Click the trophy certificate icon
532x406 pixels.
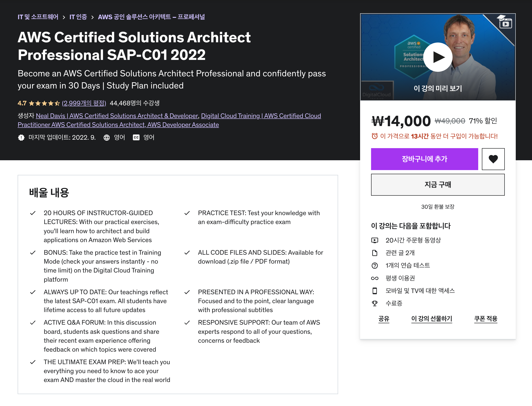374,303
